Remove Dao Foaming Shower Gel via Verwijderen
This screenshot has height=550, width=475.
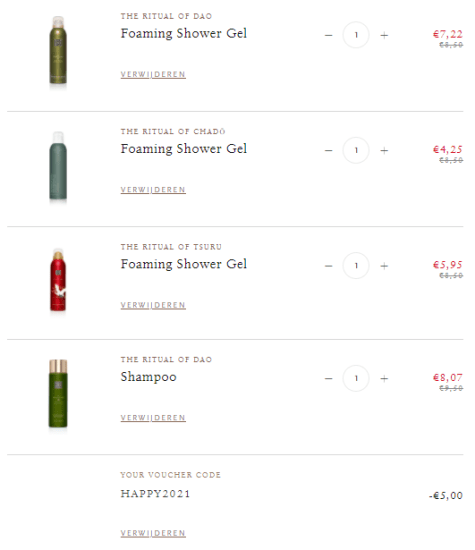click(153, 74)
